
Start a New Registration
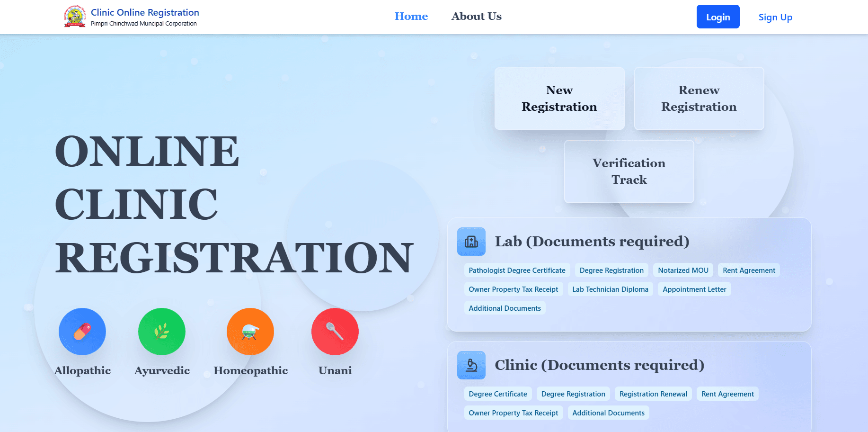[559, 98]
